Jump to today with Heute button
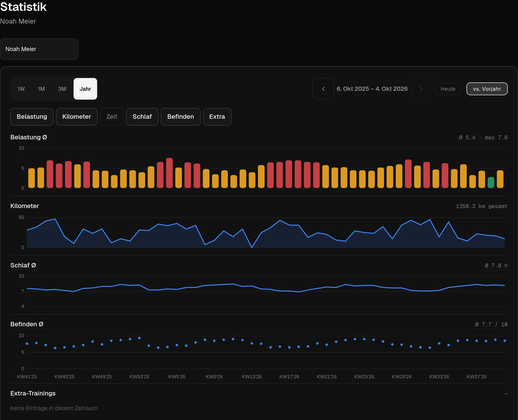 [x=448, y=89]
